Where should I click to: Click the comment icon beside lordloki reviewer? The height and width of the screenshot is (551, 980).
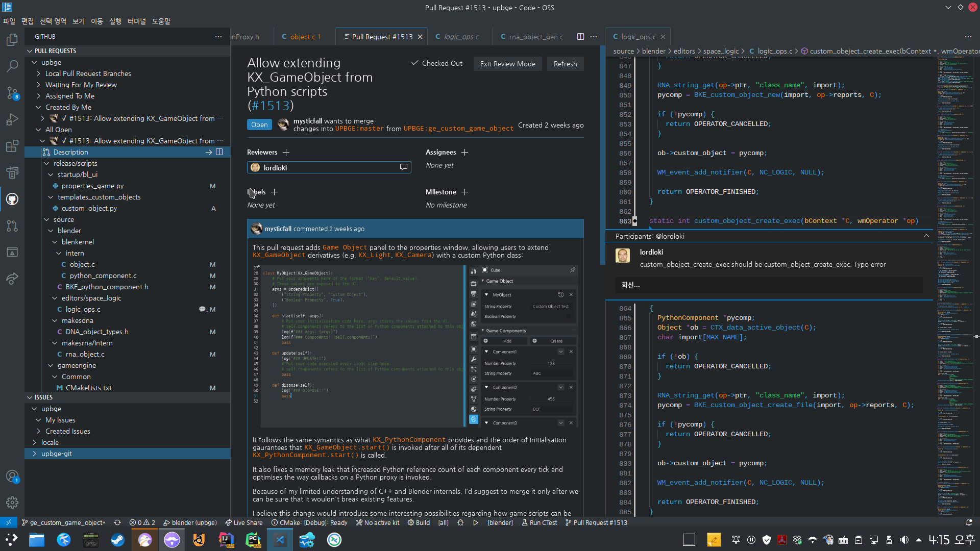tap(404, 168)
